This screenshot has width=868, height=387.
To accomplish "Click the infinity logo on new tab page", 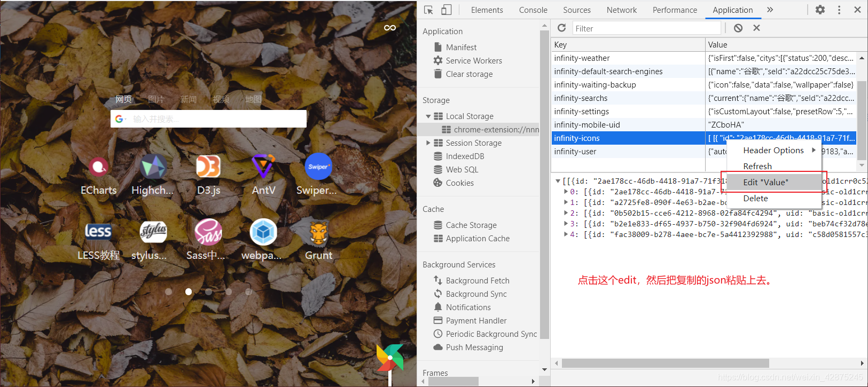I will pyautogui.click(x=390, y=28).
